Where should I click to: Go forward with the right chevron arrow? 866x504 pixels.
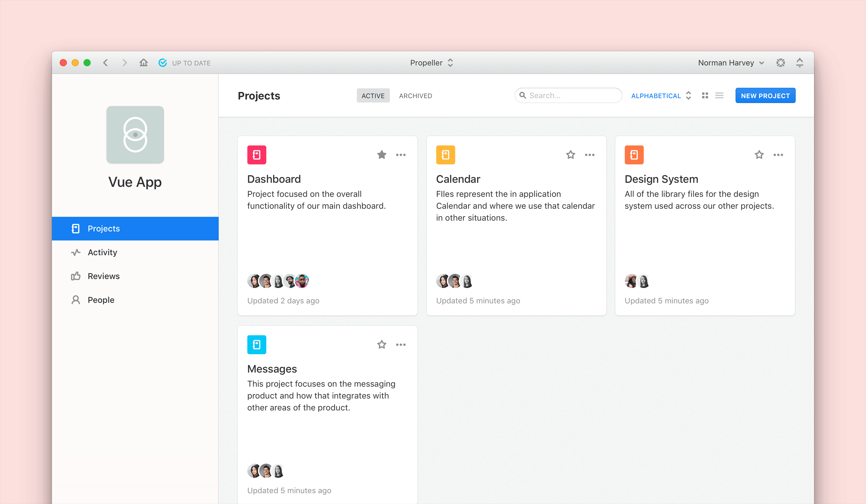125,63
